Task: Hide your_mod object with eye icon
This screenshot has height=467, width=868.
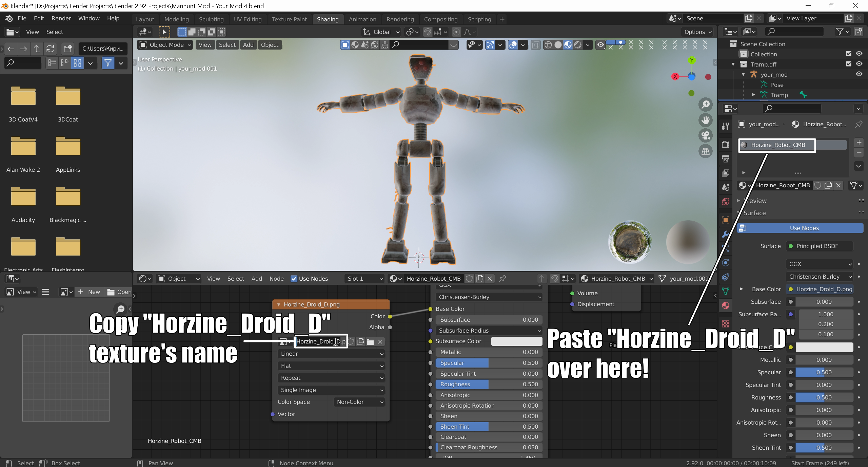Action: pyautogui.click(x=859, y=74)
